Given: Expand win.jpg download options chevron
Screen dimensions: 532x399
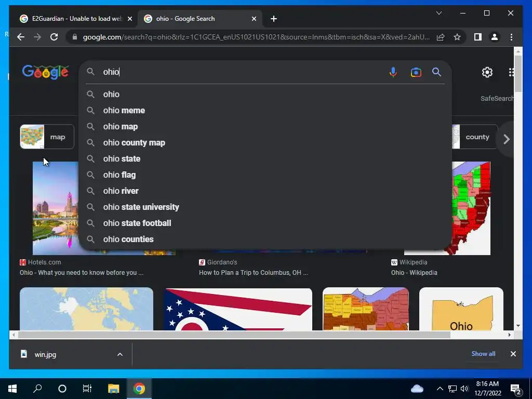Looking at the screenshot, I should (120, 354).
